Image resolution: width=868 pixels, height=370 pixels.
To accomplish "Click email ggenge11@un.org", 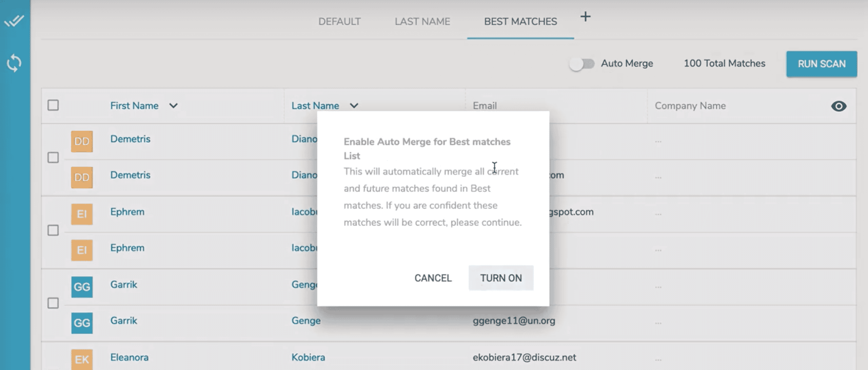I will tap(514, 321).
